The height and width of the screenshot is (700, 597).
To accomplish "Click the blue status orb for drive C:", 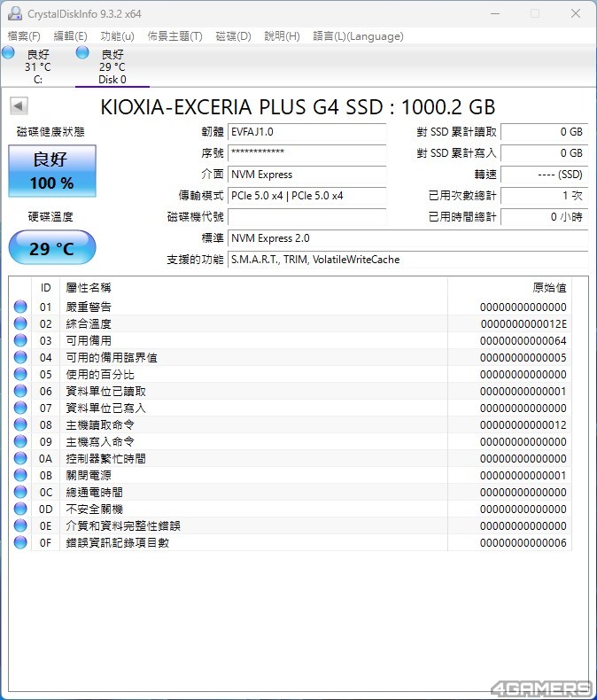I will tap(8, 52).
